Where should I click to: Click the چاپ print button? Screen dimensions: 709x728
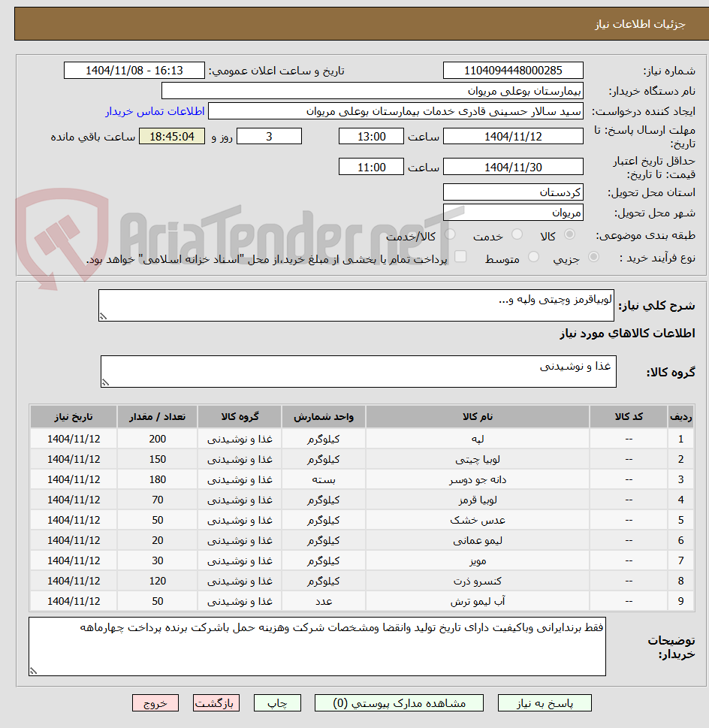(277, 703)
